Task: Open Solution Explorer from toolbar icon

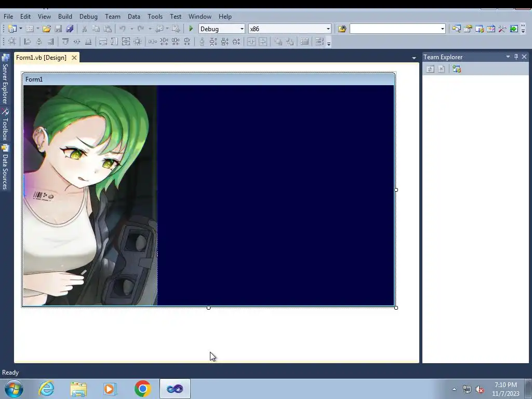Action: (456, 29)
